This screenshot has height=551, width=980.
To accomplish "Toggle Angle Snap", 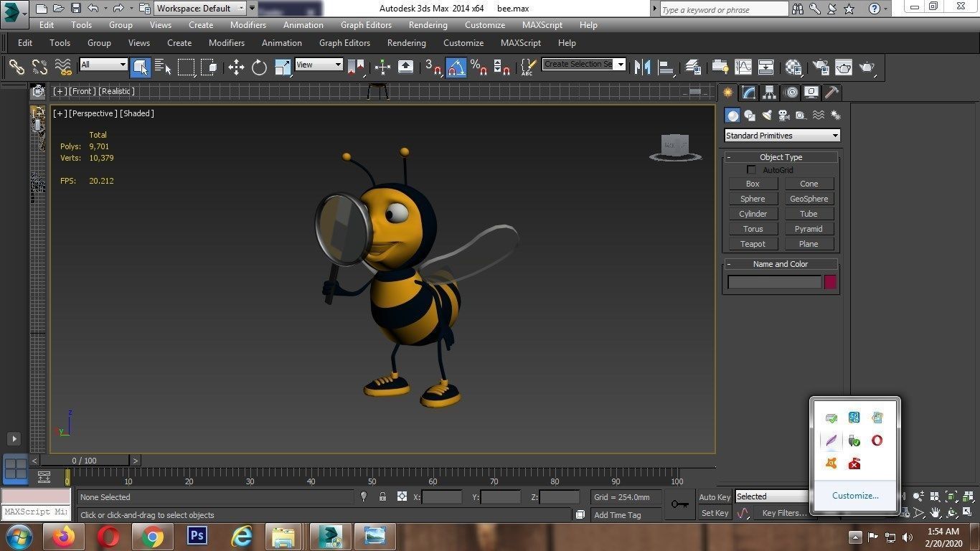I will coord(456,67).
